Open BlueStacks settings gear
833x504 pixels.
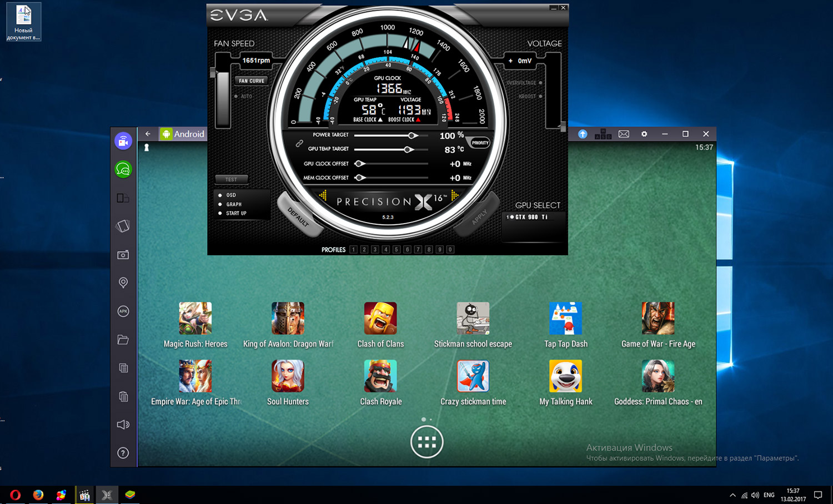click(644, 134)
